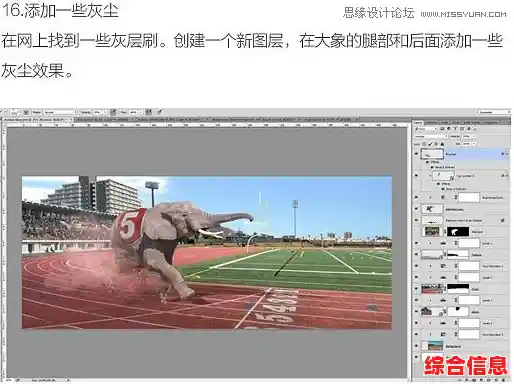Image resolution: width=514 pixels, height=384 pixels.
Task: Open layer filter Kind dropdown
Action: [426, 129]
